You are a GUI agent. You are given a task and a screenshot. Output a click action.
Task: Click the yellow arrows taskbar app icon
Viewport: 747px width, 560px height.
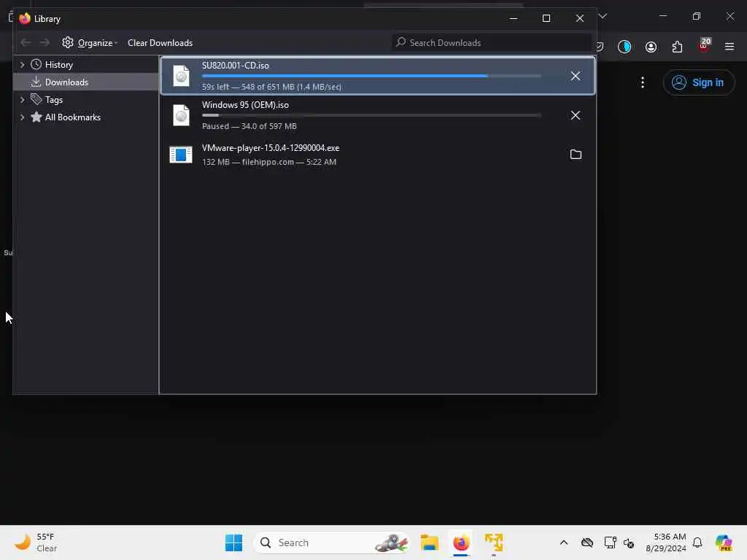tap(494, 542)
